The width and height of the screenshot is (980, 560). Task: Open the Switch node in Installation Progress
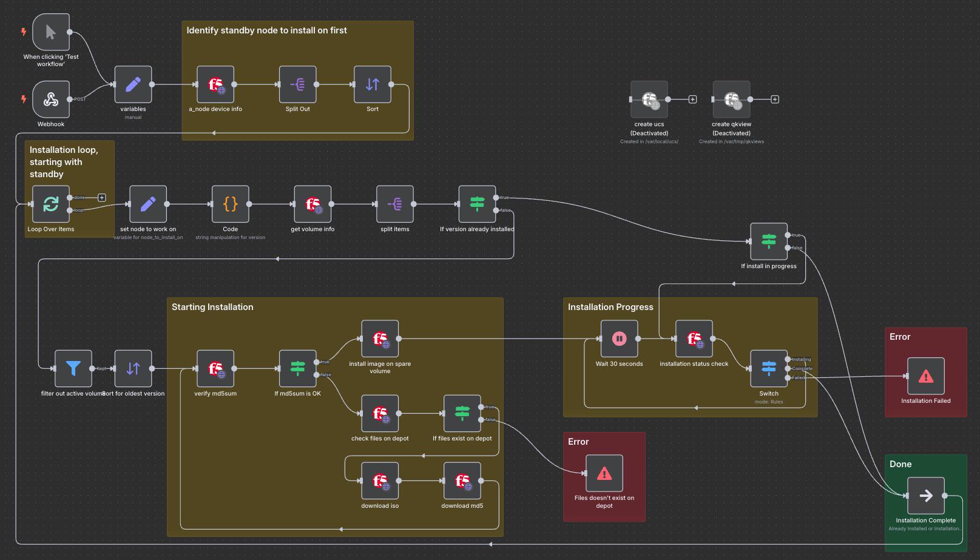(768, 368)
